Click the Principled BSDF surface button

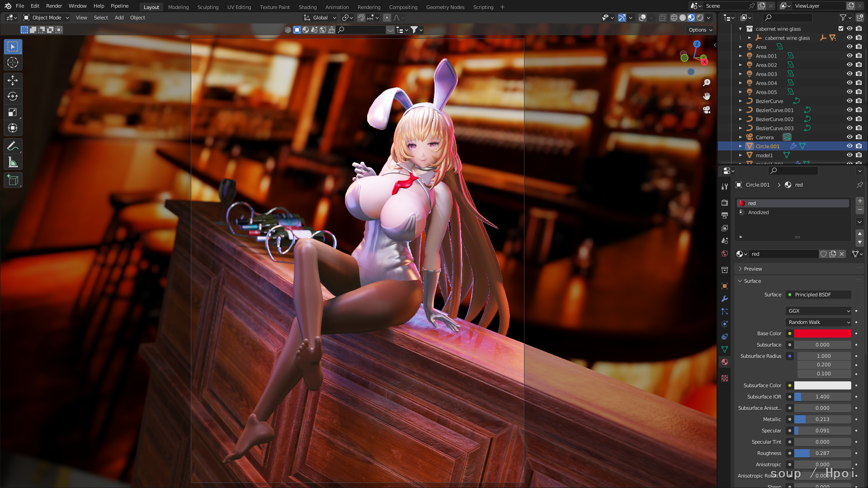tap(818, 295)
